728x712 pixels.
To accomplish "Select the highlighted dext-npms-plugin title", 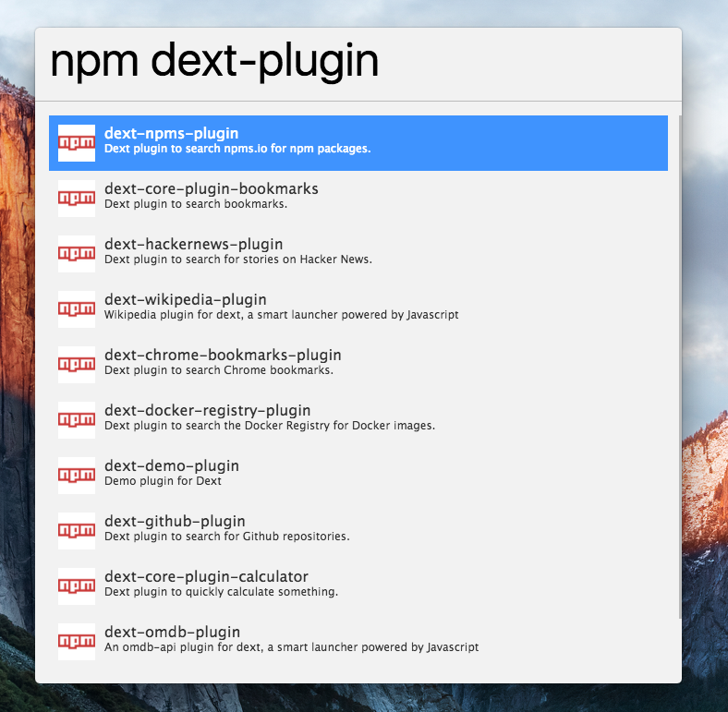I will (171, 133).
